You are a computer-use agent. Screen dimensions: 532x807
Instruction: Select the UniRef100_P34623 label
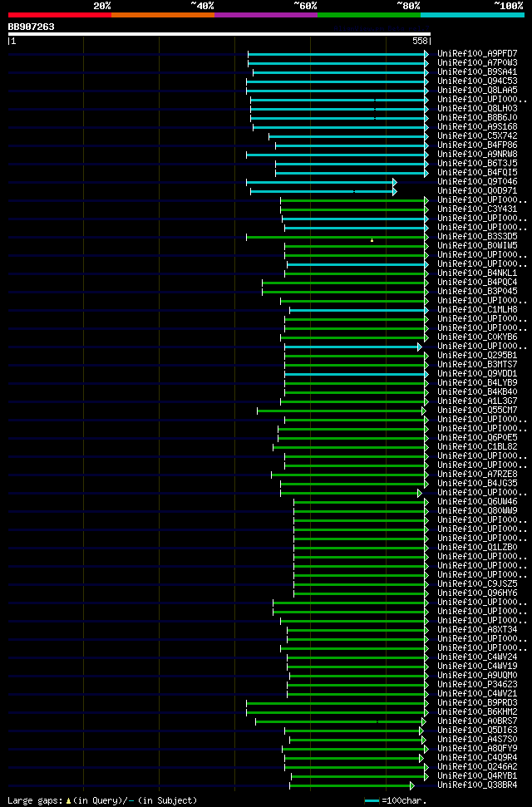(x=477, y=685)
